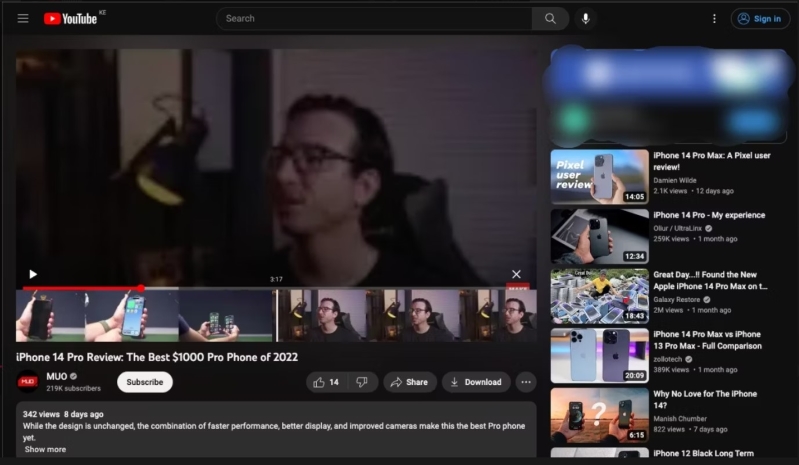799x465 pixels.
Task: Click the YouTube logo home icon
Action: click(70, 19)
